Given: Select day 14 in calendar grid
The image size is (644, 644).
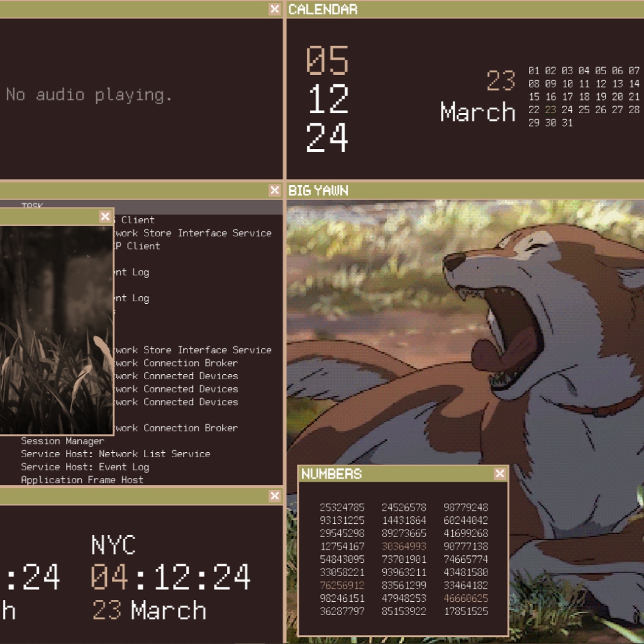Looking at the screenshot, I should (634, 84).
